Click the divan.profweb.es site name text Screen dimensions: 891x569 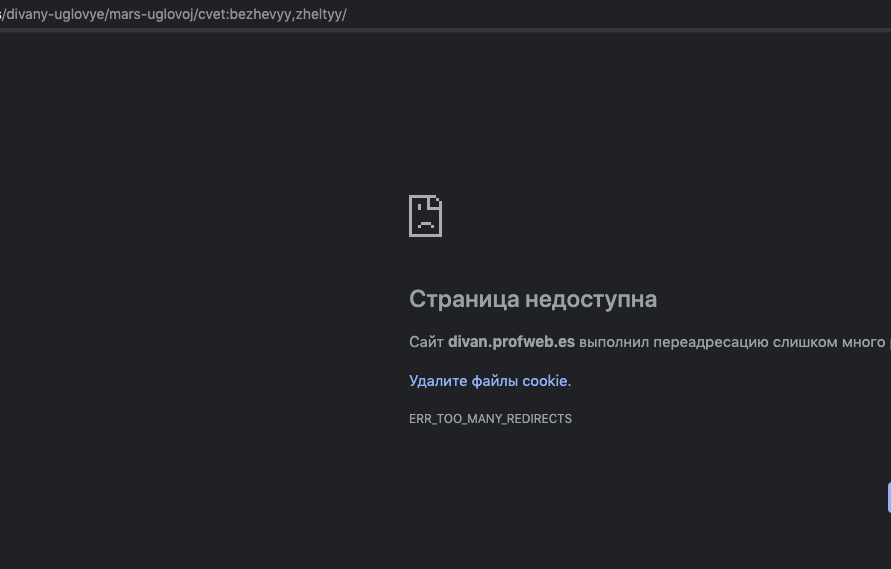pyautogui.click(x=511, y=342)
